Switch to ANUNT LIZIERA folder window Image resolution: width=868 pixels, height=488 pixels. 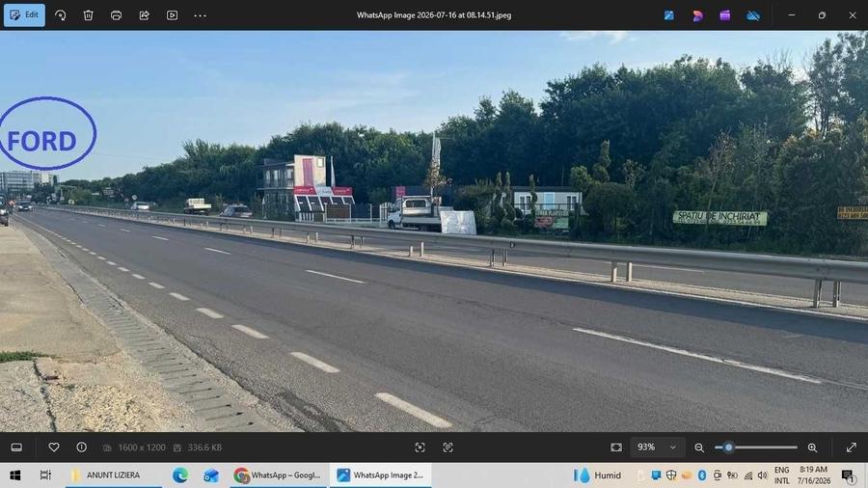click(x=114, y=475)
